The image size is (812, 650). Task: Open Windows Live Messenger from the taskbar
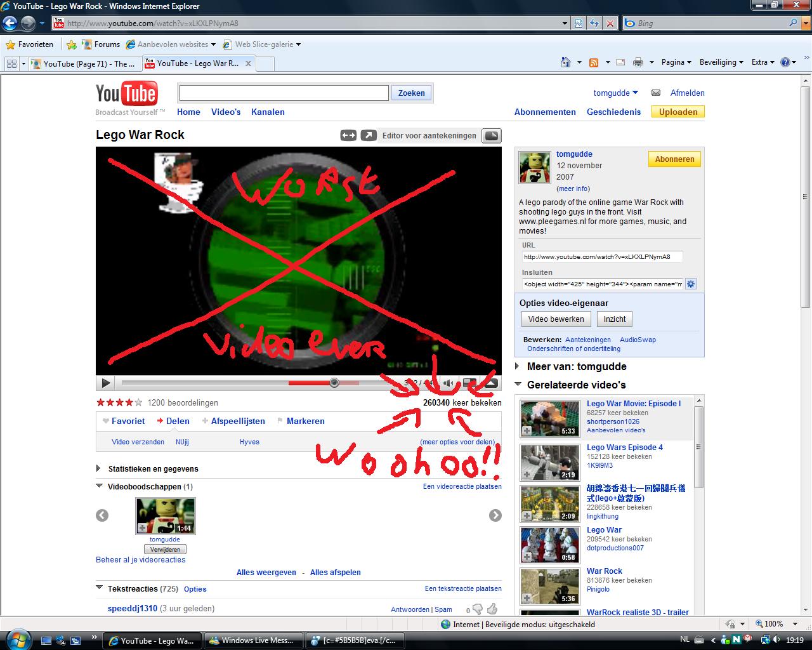pyautogui.click(x=253, y=640)
